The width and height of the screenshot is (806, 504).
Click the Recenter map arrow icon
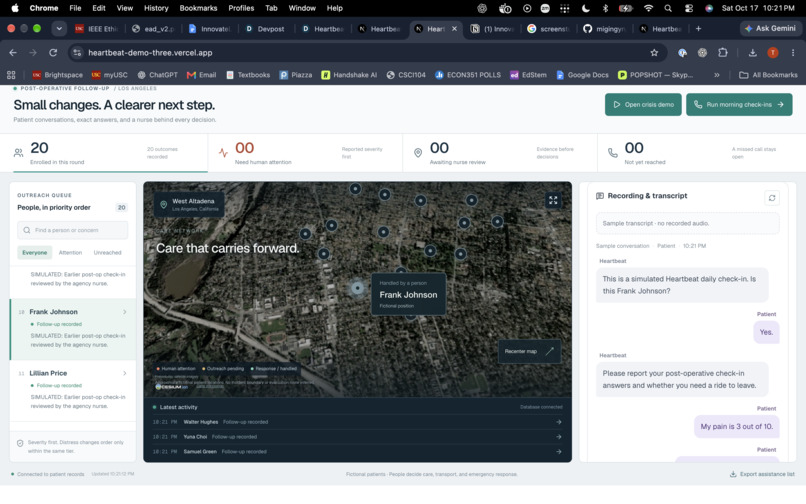(549, 351)
